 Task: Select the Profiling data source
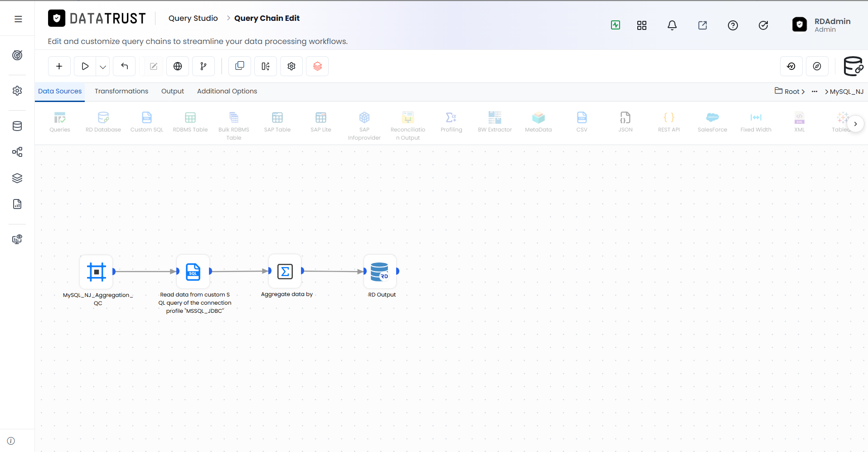(451, 122)
